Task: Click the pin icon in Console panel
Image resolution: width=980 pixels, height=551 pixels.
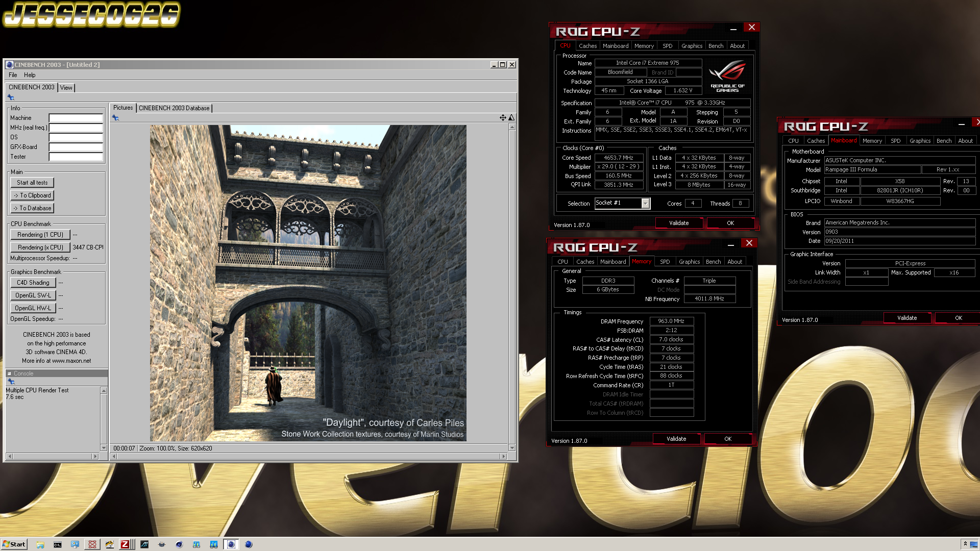Action: pos(11,382)
